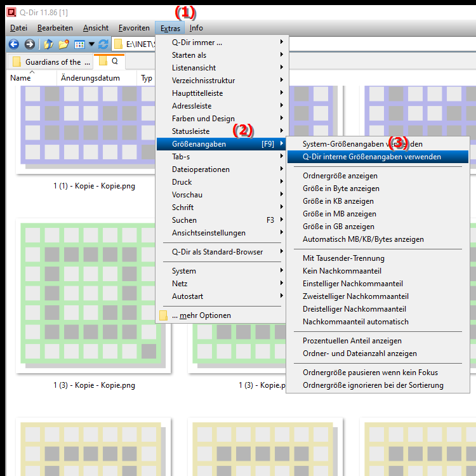The width and height of the screenshot is (476, 476).
Task: Select Zweistelliger Nachkommaanteil
Action: (x=378, y=296)
